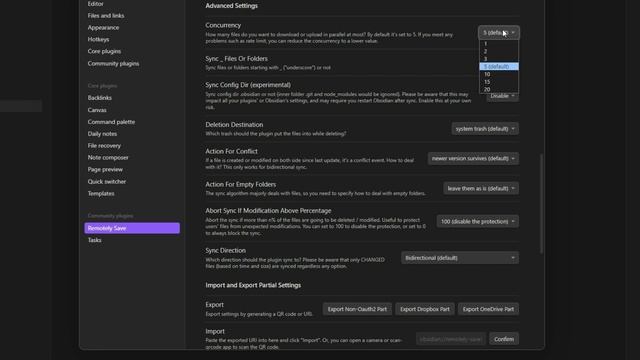Click Export OneDrive Part button
640x360 pixels.
pyautogui.click(x=488, y=309)
